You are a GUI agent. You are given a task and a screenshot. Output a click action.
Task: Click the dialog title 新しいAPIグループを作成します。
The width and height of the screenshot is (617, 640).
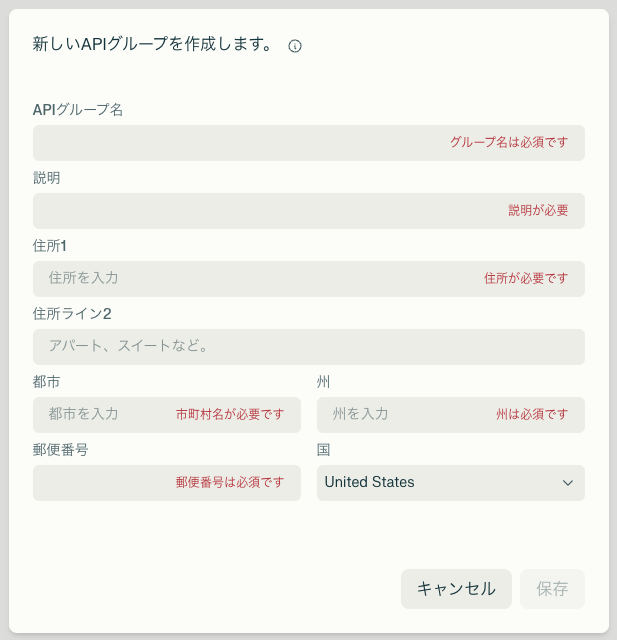coord(152,44)
